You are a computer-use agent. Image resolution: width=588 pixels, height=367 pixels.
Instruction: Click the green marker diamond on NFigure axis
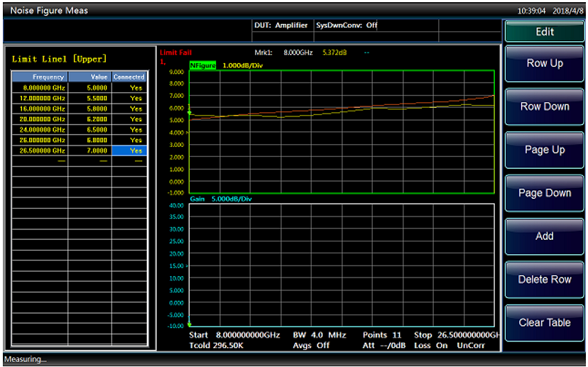[x=189, y=112]
